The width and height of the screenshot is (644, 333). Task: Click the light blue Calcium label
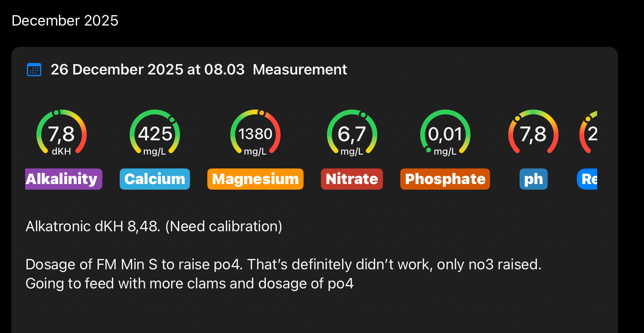(155, 179)
